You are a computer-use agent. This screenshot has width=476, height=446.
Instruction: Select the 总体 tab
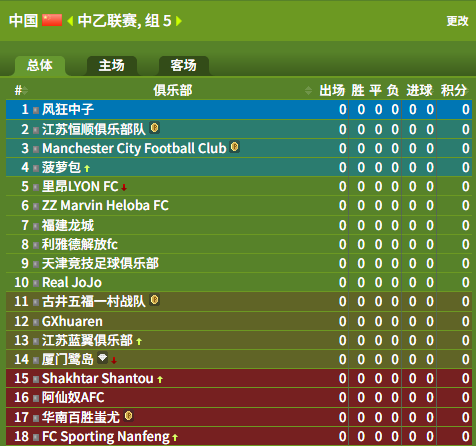[x=40, y=65]
